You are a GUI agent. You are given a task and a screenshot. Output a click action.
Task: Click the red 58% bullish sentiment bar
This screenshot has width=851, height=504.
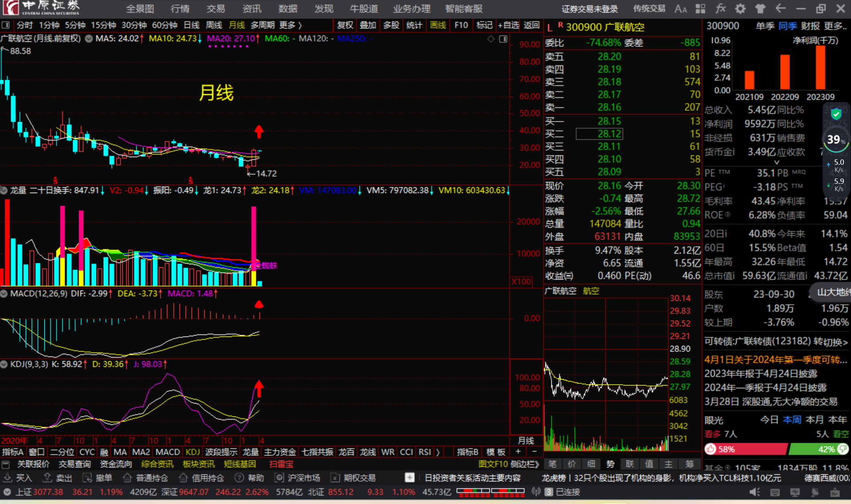[x=746, y=449]
